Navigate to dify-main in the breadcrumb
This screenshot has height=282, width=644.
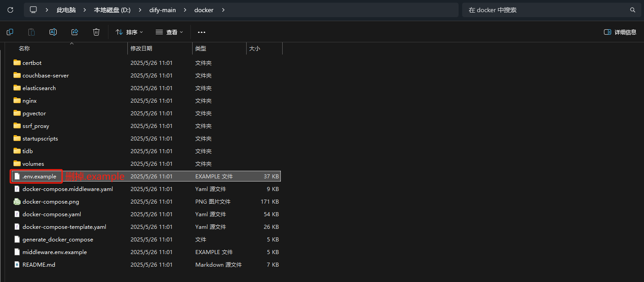pyautogui.click(x=163, y=10)
